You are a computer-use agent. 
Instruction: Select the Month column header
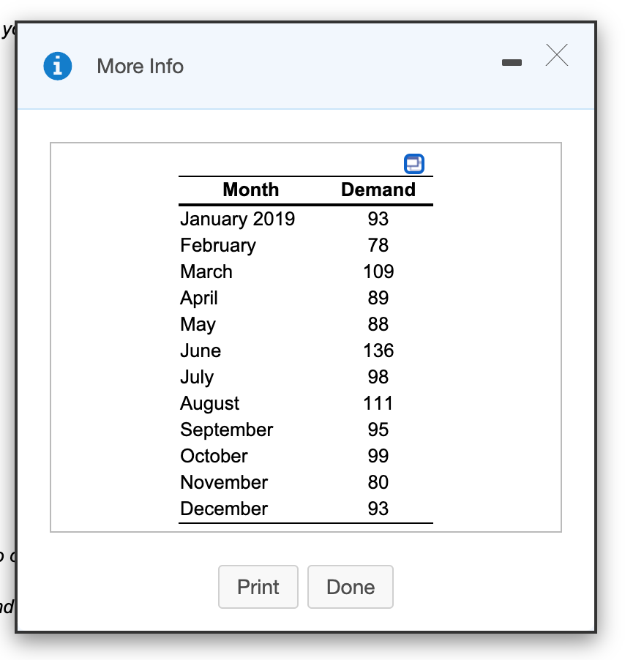pos(251,190)
